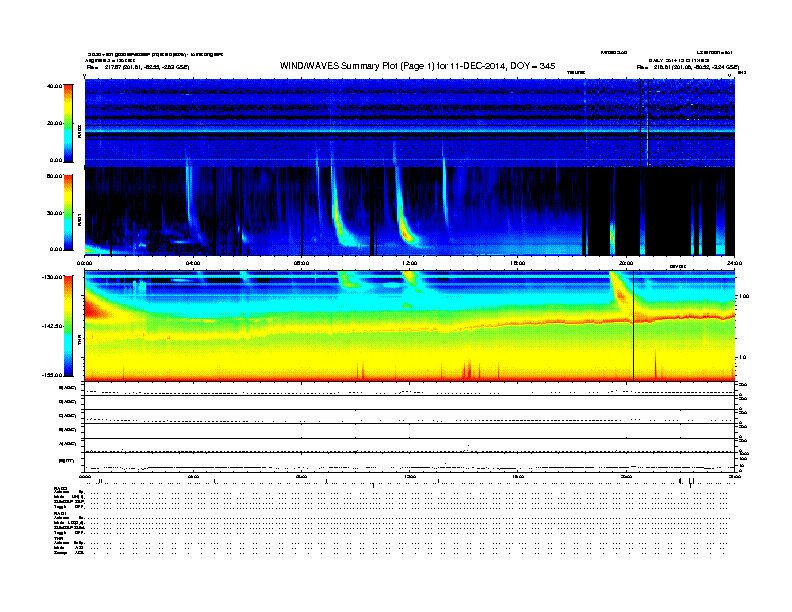The image size is (792, 612).
Task: Click the RAD1 color scale bar
Action: 68,213
